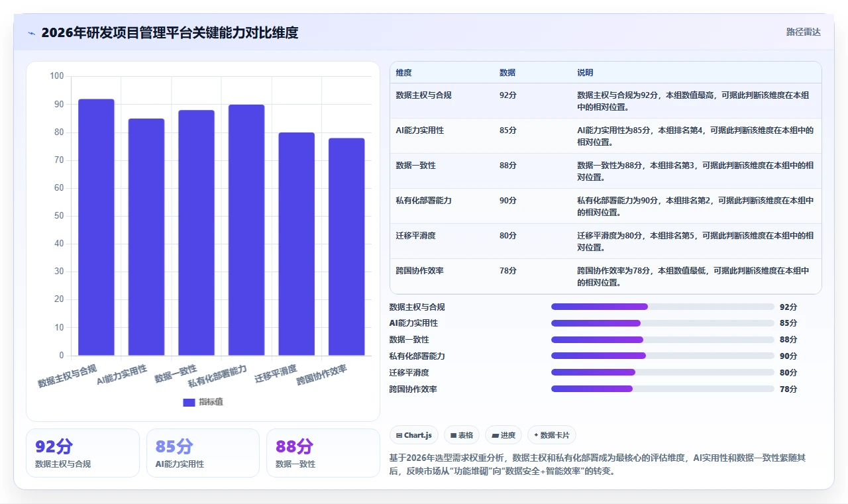Click the 92分 progress bar for 数据主权与合规
Screen dimensions: 848x504
662,307
